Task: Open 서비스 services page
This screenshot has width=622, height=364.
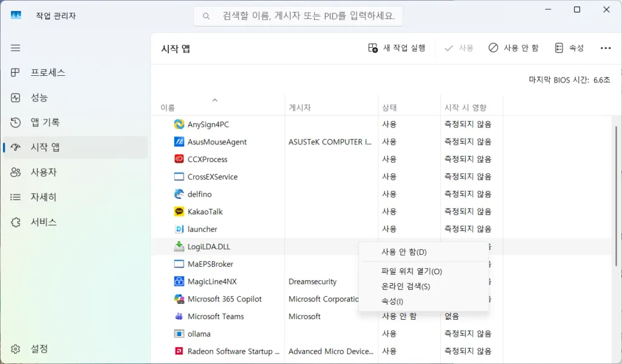Action: [x=75, y=222]
